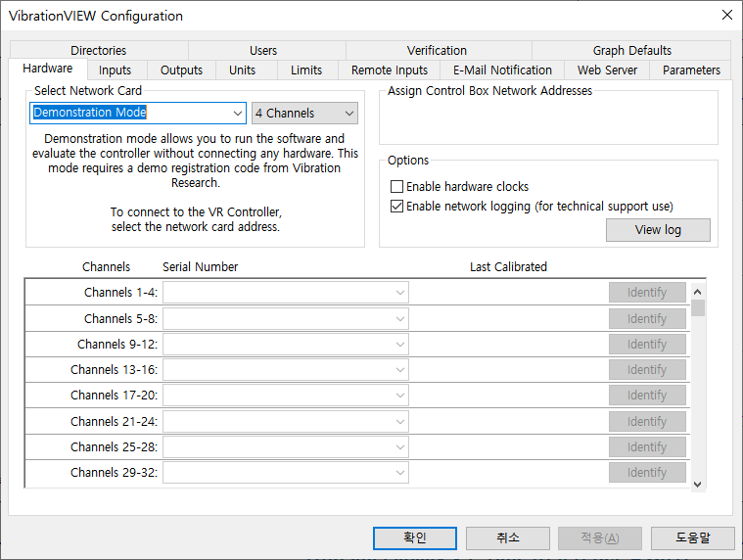
Task: Open Channels 17-20 serial number dropdown
Action: tap(286, 396)
